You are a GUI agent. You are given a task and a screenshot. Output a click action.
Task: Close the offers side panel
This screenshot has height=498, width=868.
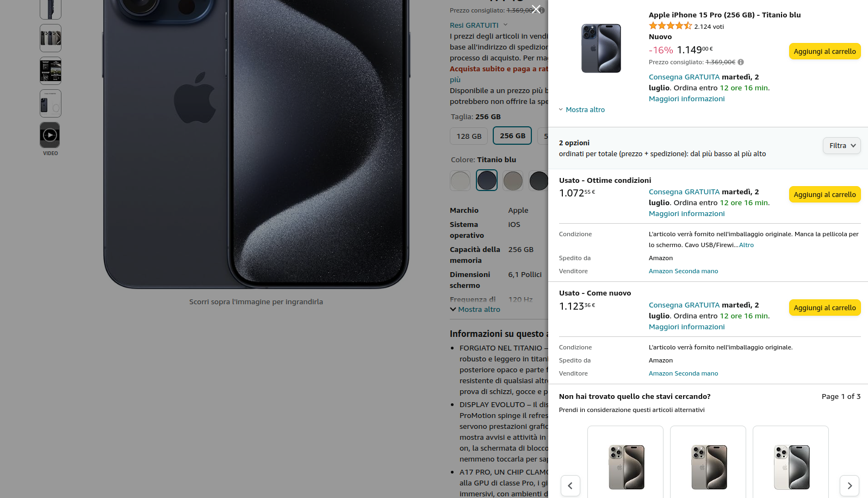[536, 9]
